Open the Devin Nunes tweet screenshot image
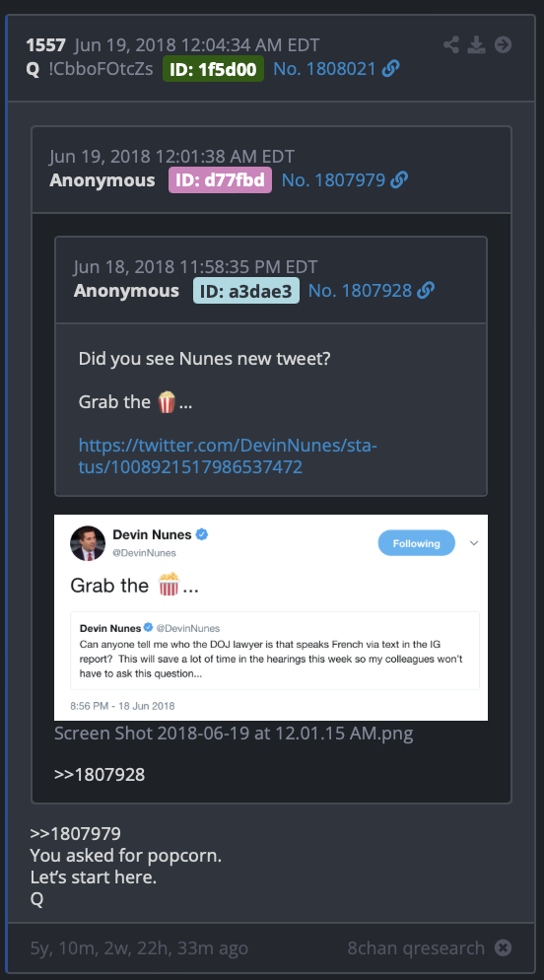 click(271, 617)
